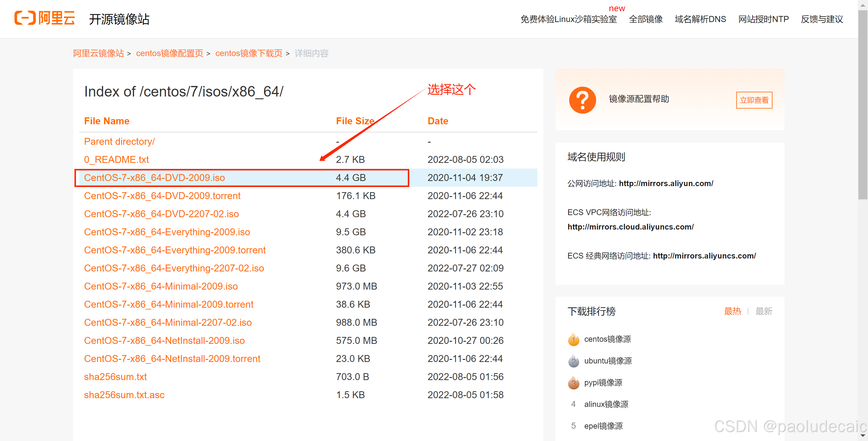Click the scrollbar down arrow
The image size is (868, 441).
tap(863, 436)
